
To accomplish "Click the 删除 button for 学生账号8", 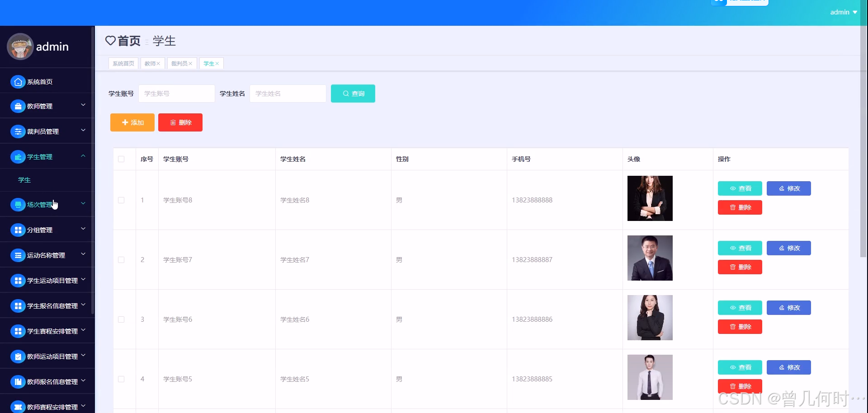I will [x=740, y=207].
